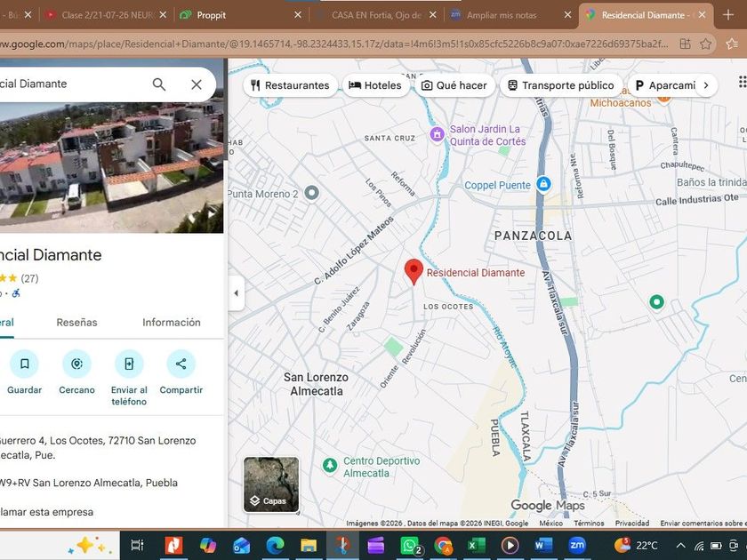The image size is (747, 560).
Task: Click the install-app icon in the address bar
Action: coord(685,44)
